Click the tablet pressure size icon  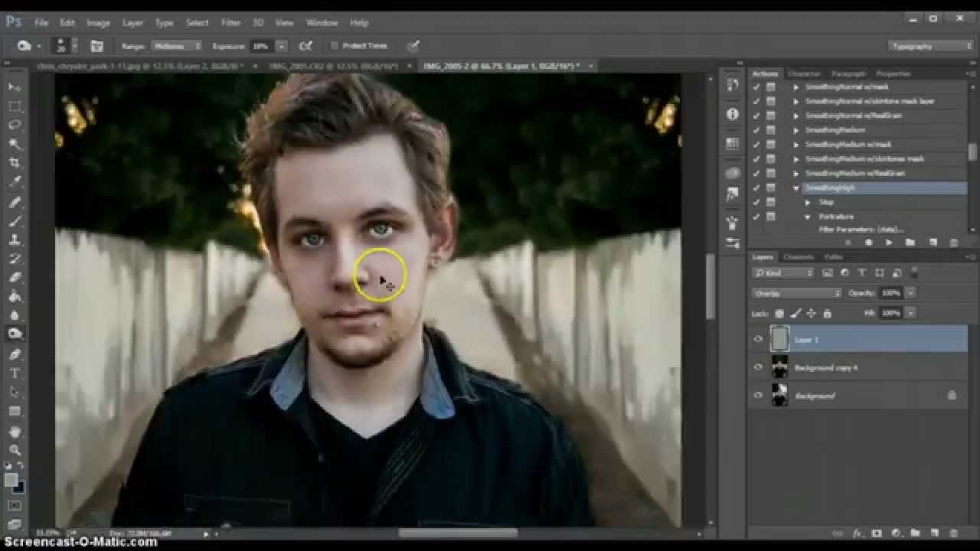point(413,46)
